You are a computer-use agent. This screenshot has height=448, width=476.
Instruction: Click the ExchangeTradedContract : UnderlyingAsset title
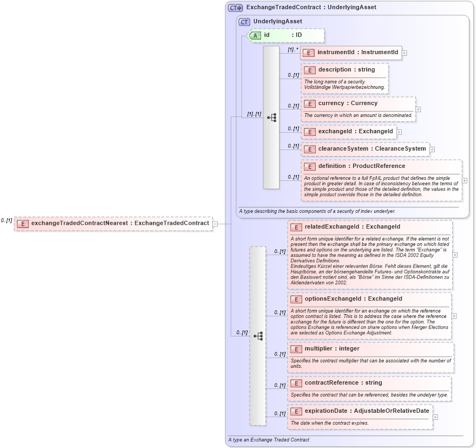click(x=311, y=7)
